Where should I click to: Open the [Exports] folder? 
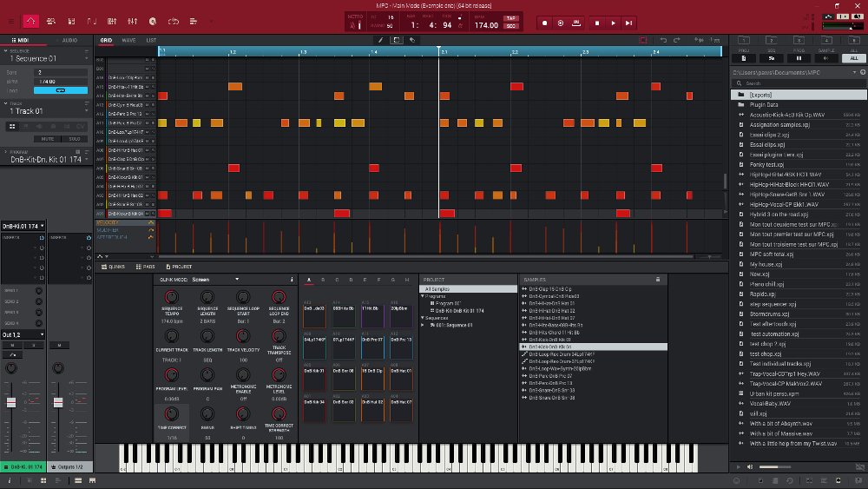[799, 95]
